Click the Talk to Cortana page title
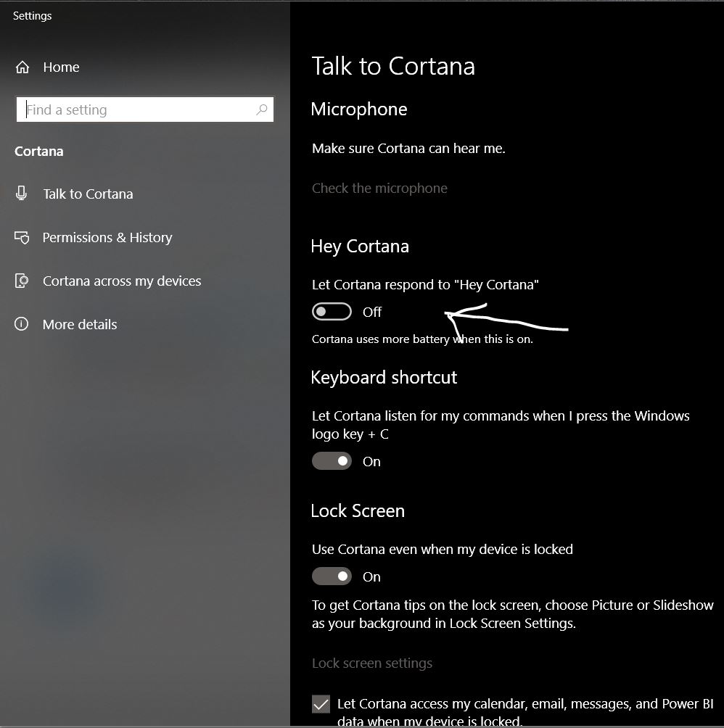This screenshot has height=728, width=724. coord(393,66)
